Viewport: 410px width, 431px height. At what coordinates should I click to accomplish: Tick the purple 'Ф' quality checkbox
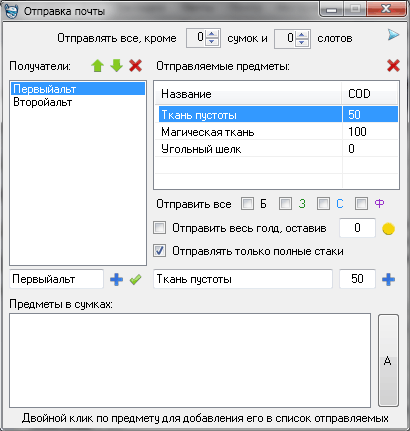click(x=361, y=203)
